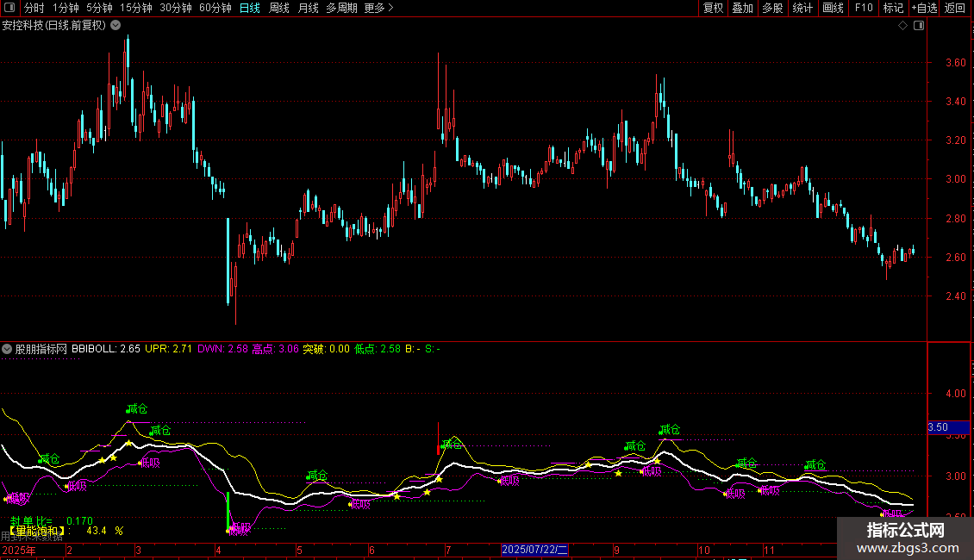Click the 叠加 overlay button
Screen dimensions: 974x560
click(x=742, y=9)
